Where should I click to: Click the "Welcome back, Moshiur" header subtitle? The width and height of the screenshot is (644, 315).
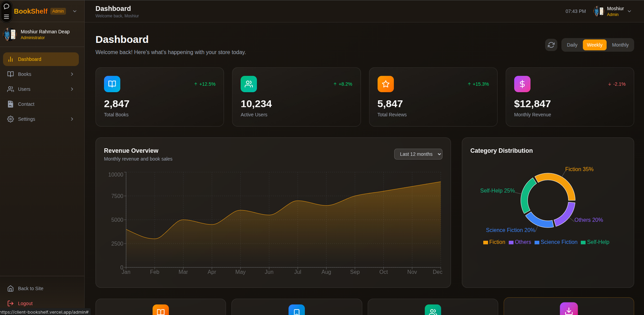tap(117, 16)
